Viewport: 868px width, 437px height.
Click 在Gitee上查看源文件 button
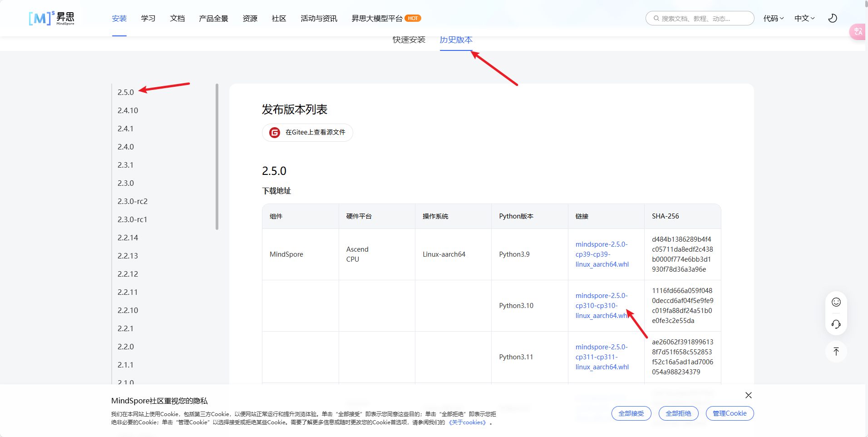pos(307,133)
